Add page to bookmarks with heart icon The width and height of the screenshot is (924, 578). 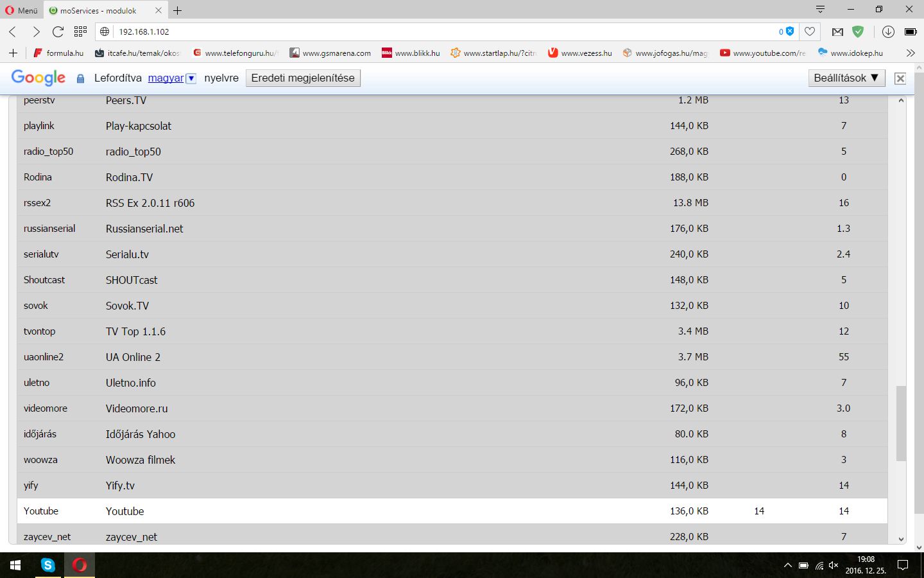coord(810,31)
